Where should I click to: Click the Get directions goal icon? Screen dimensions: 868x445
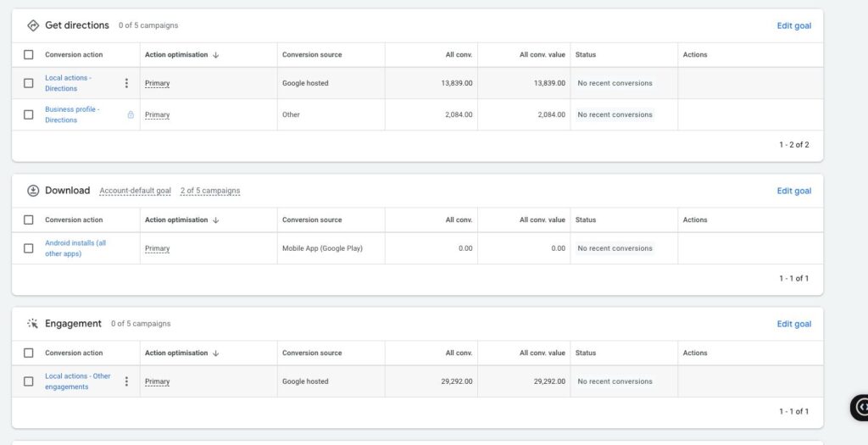pyautogui.click(x=33, y=25)
